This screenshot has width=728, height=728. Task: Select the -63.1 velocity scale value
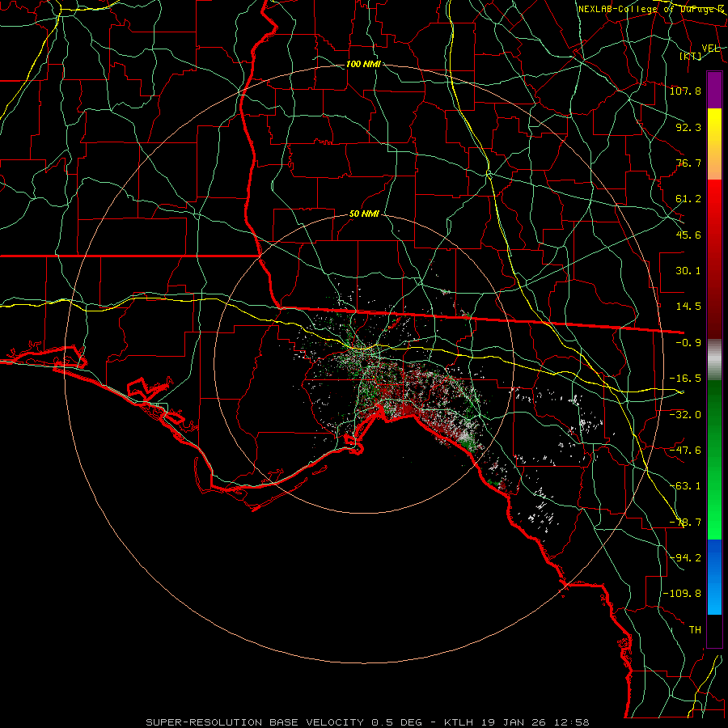click(x=686, y=486)
